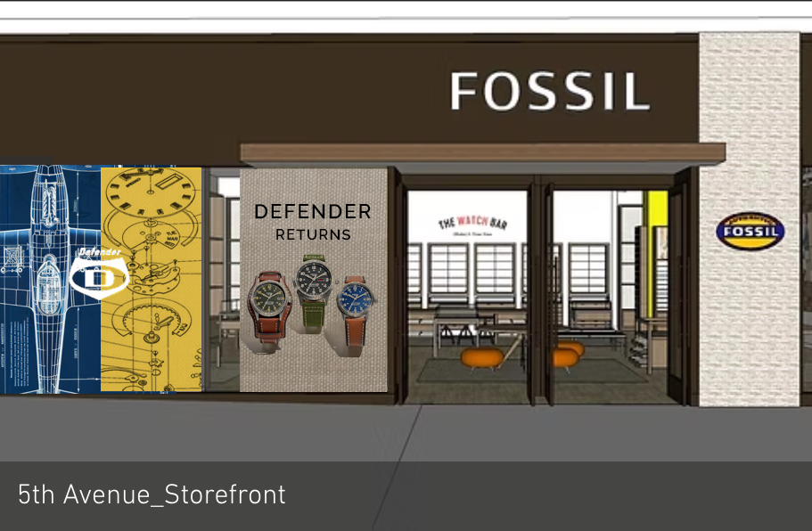The height and width of the screenshot is (531, 812).
Task: Click the large white FOSSIL storefront sign
Action: (x=549, y=91)
